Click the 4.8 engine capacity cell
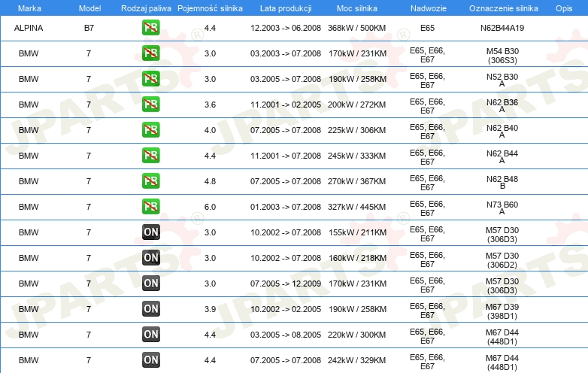Viewport: 588px width, 373px height. click(x=210, y=181)
